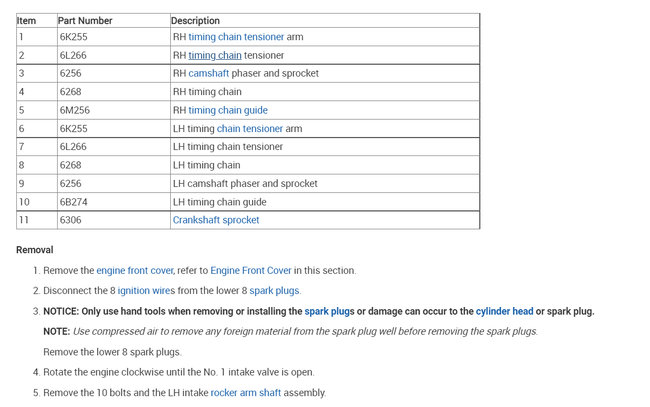
Task: Click the lowercase "engine front cover" link in step 1
Action: (135, 270)
